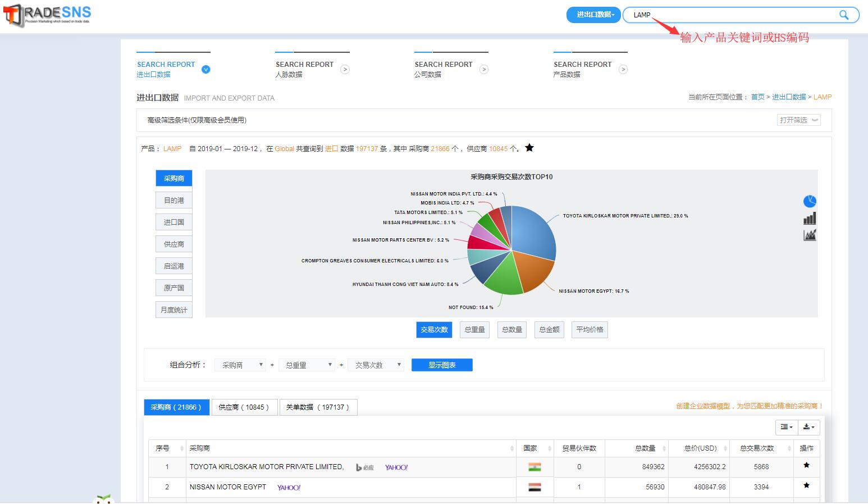The width and height of the screenshot is (868, 504).
Task: Open the 采购商 (21866) table tab
Action: (x=176, y=407)
